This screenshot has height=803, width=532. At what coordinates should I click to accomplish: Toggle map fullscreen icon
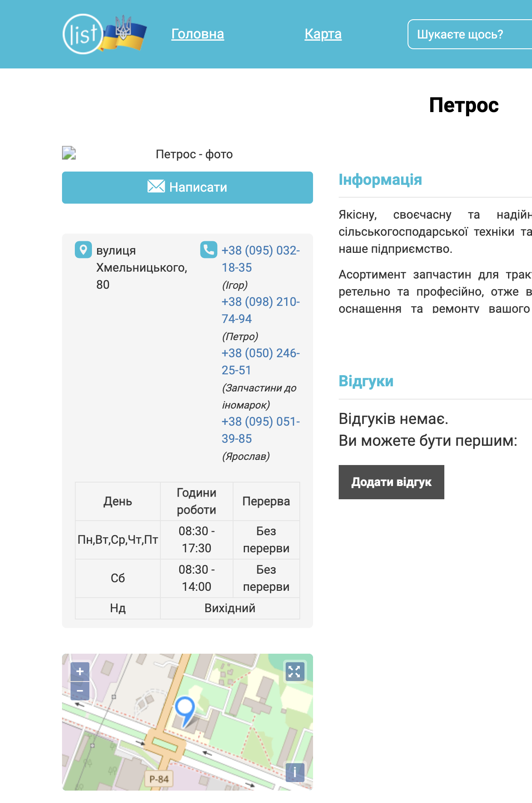(295, 672)
